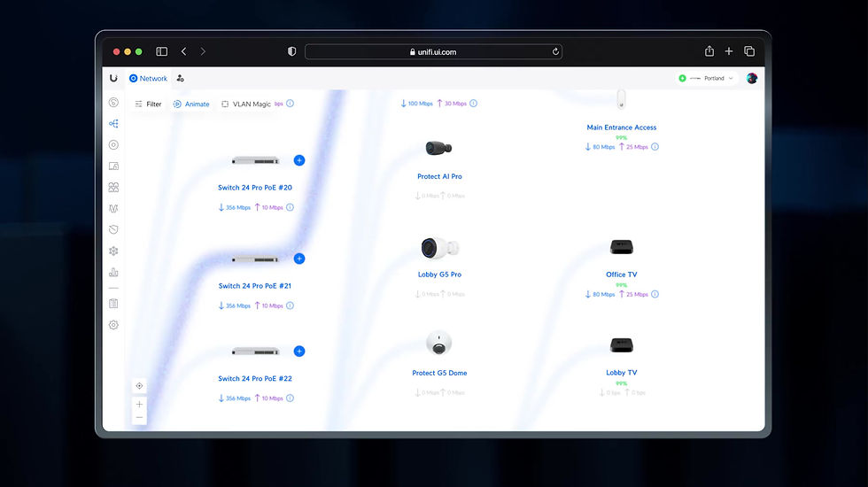Click the Main Entrance Access reader image
This screenshot has height=487, width=868.
point(621,99)
